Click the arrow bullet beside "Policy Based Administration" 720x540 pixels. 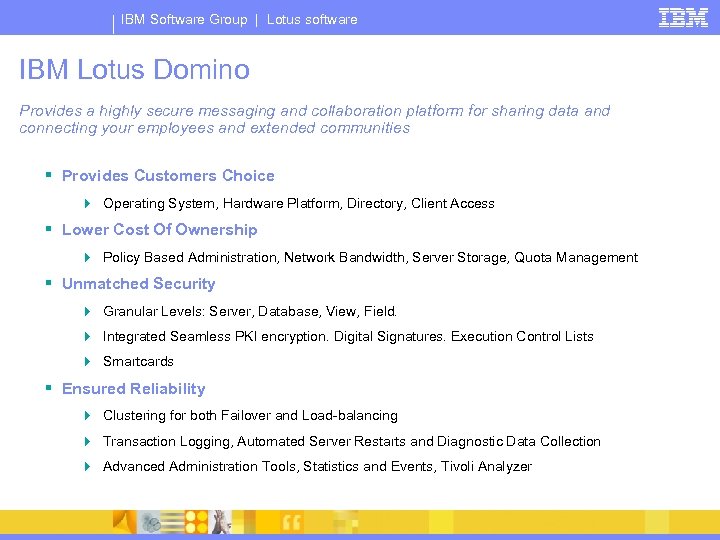coord(87,257)
